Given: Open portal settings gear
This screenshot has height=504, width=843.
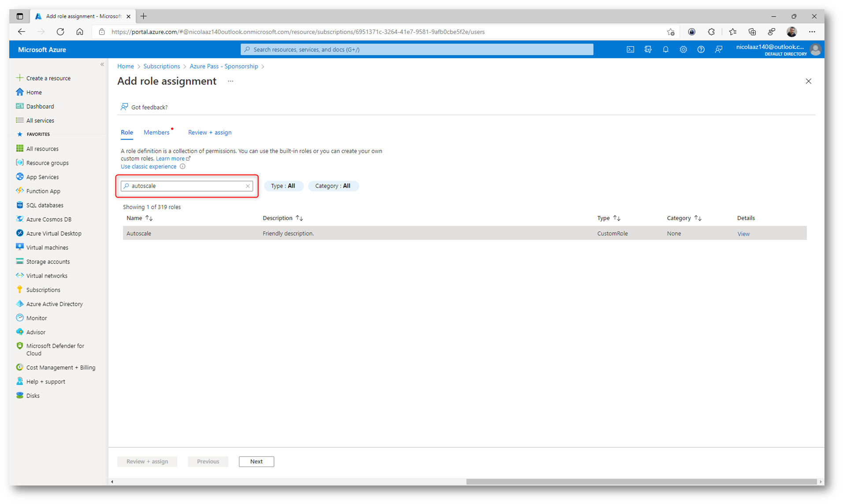Looking at the screenshot, I should pyautogui.click(x=683, y=50).
